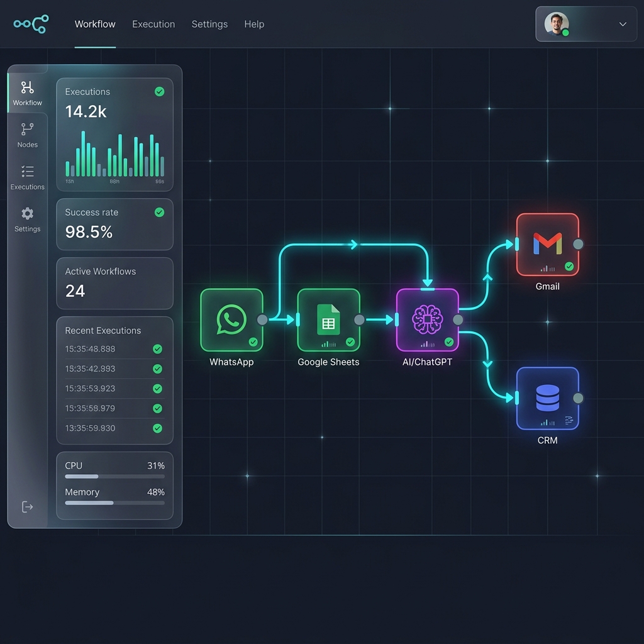Click the Gmail node label

point(548,287)
